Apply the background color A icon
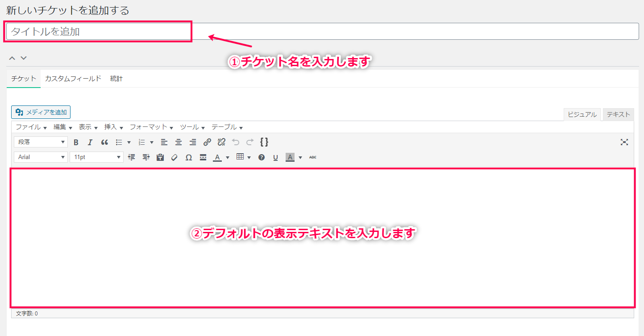 click(x=290, y=157)
